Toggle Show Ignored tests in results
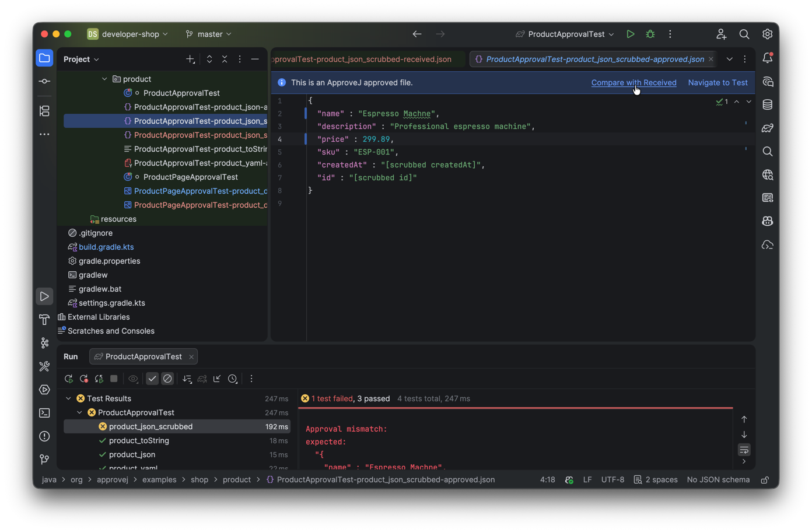 [167, 379]
